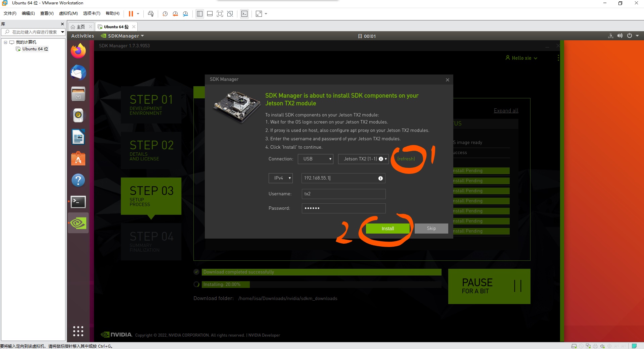Take a snapshot of the virtual machine
The width and height of the screenshot is (644, 349).
tap(165, 14)
